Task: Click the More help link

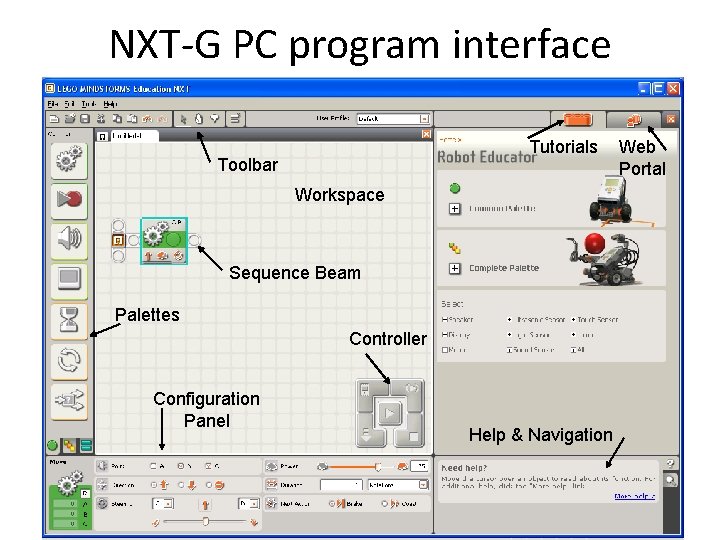Action: click(x=635, y=496)
